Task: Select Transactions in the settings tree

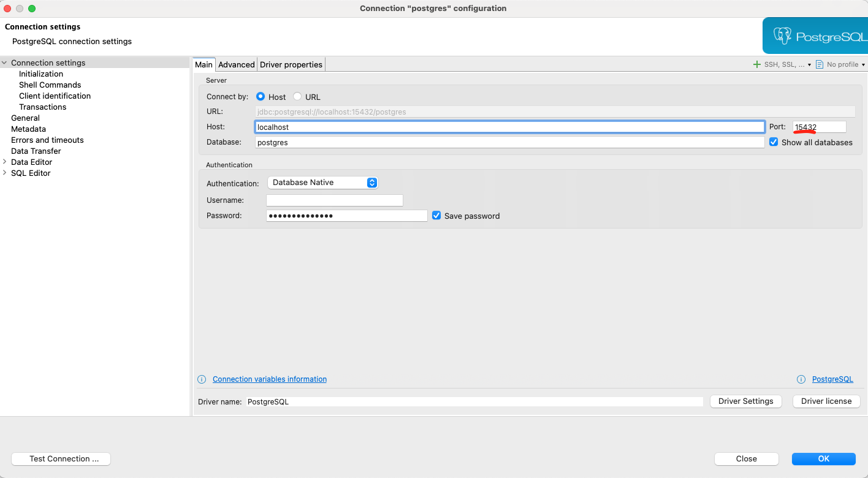Action: (43, 107)
